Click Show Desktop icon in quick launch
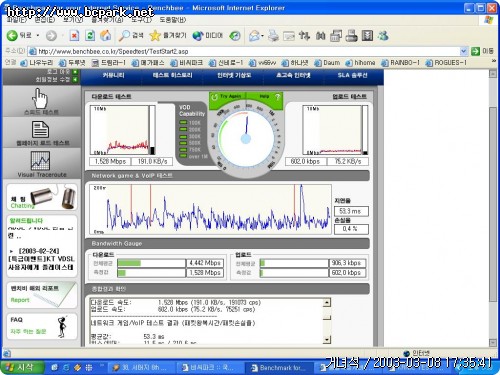Screen dimensions: 500x375 [x=54, y=367]
